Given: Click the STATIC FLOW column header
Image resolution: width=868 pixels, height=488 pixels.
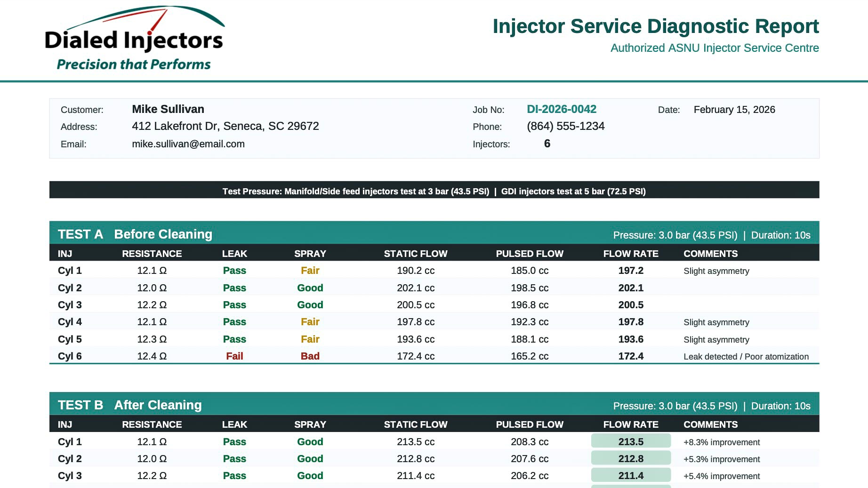Looking at the screenshot, I should pos(416,254).
